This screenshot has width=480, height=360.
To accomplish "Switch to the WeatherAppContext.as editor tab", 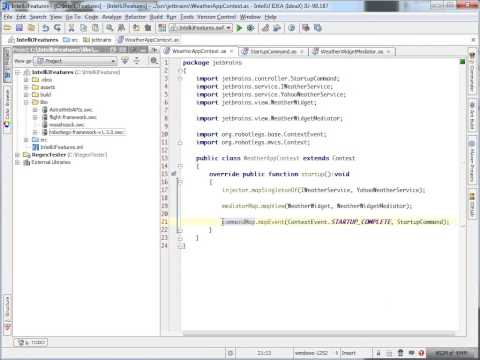I will (199, 51).
